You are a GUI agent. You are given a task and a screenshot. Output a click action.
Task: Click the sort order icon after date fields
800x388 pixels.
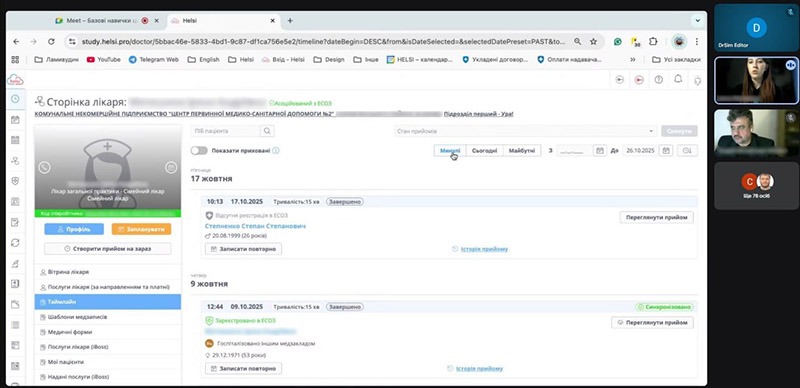point(687,151)
